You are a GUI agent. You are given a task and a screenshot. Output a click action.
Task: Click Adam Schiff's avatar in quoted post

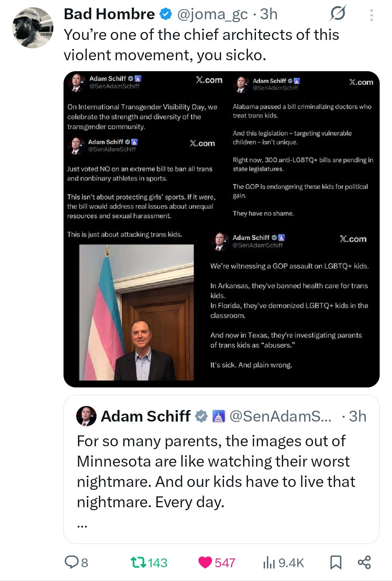coord(86,416)
